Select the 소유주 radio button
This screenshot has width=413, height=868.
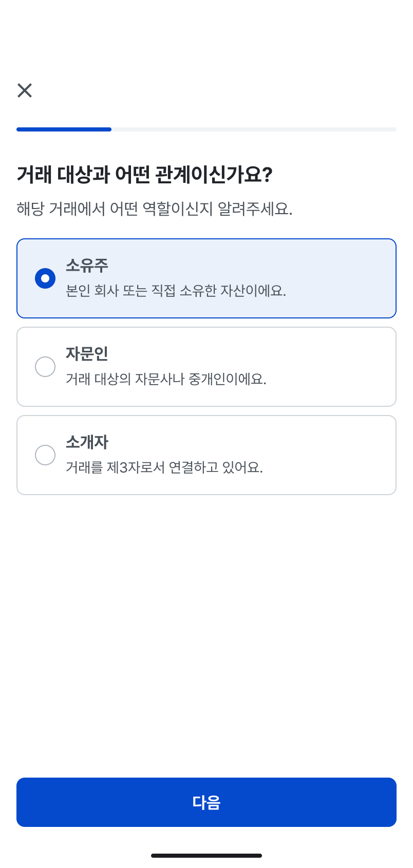45,278
